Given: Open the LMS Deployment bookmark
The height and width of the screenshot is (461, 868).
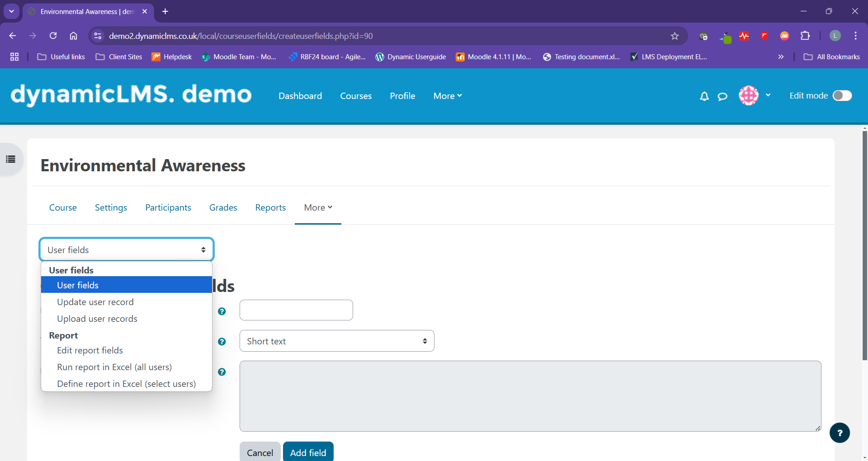Looking at the screenshot, I should pyautogui.click(x=669, y=56).
